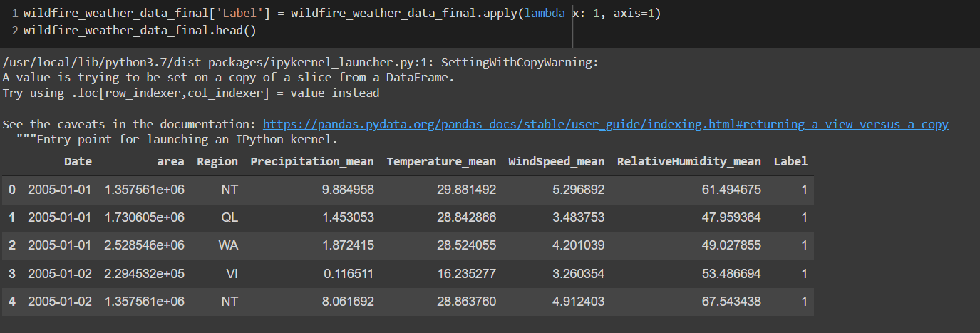Click the Label column header
This screenshot has height=333, width=980.
(790, 162)
